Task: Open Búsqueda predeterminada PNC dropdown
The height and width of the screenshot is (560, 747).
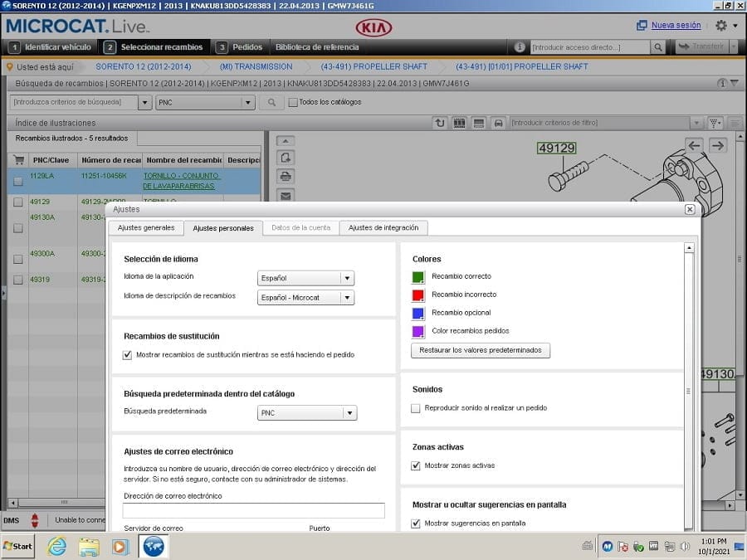Action: (x=307, y=413)
